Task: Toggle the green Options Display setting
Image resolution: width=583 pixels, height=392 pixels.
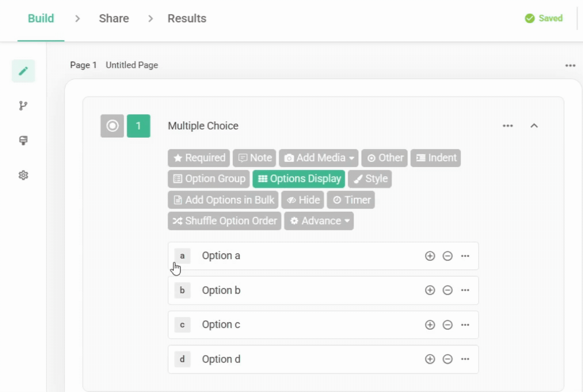Action: pyautogui.click(x=298, y=179)
